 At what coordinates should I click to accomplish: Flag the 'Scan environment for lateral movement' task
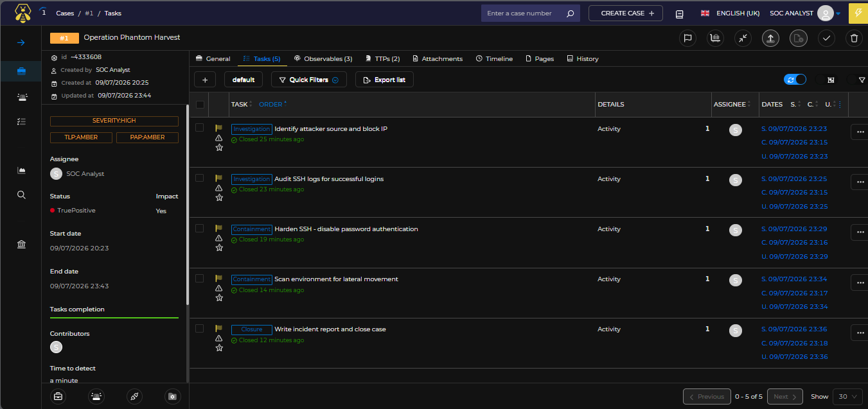pyautogui.click(x=218, y=278)
